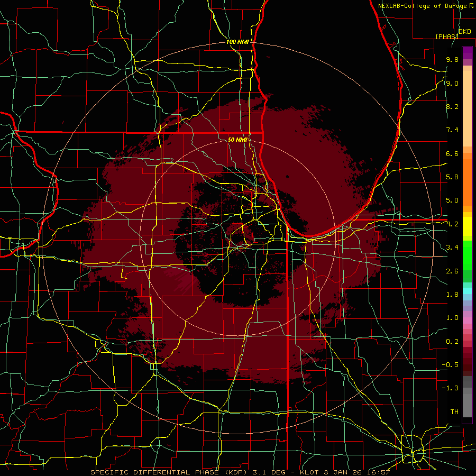Click the 9.0 value on the color scale
The width and height of the screenshot is (476, 476).
point(452,83)
